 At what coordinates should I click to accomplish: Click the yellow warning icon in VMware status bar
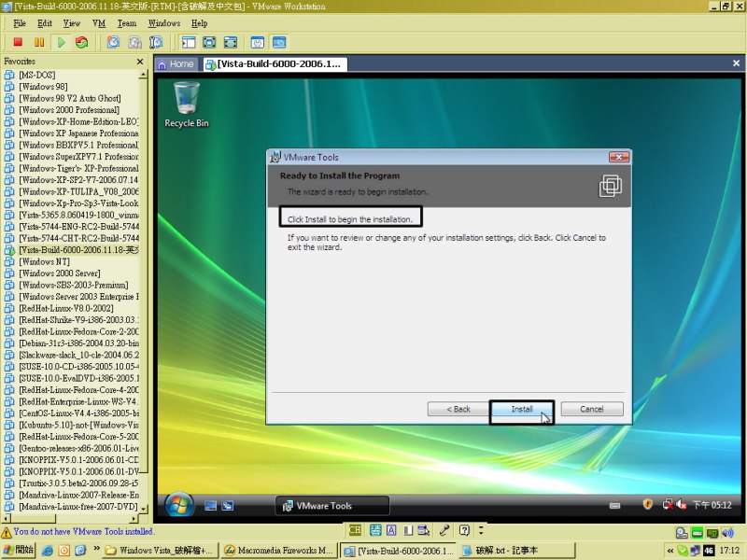point(7,532)
